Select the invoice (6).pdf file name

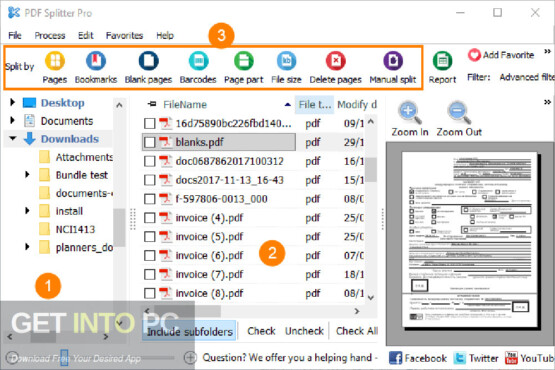pyautogui.click(x=209, y=255)
